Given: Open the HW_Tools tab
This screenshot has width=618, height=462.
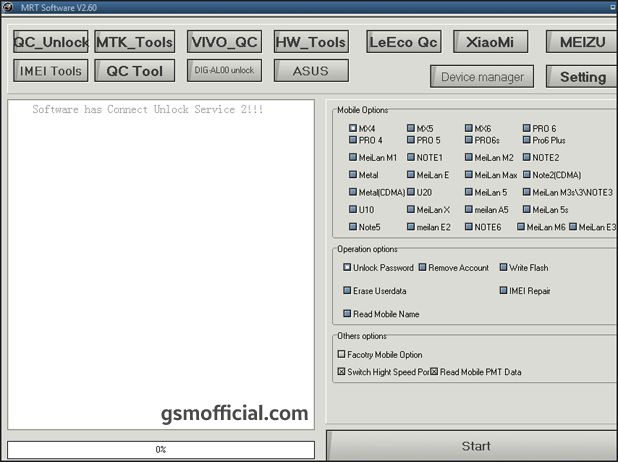Looking at the screenshot, I should (x=311, y=42).
